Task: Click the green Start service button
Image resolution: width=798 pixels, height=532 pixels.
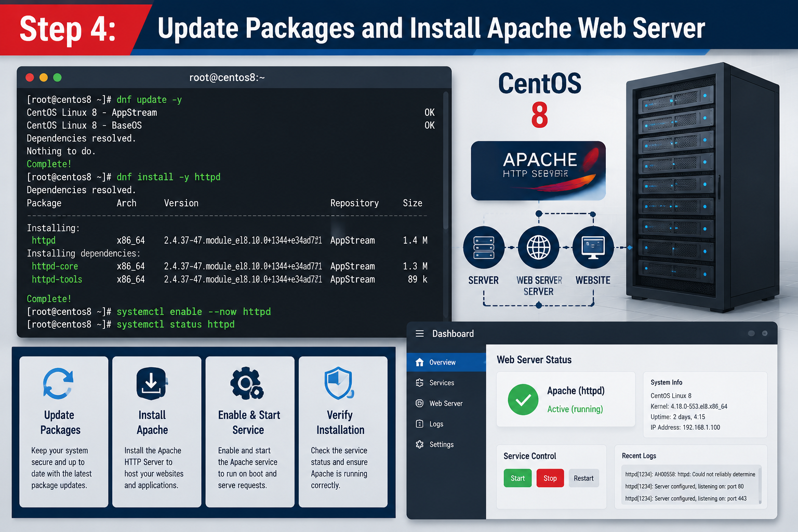Action: [517, 478]
